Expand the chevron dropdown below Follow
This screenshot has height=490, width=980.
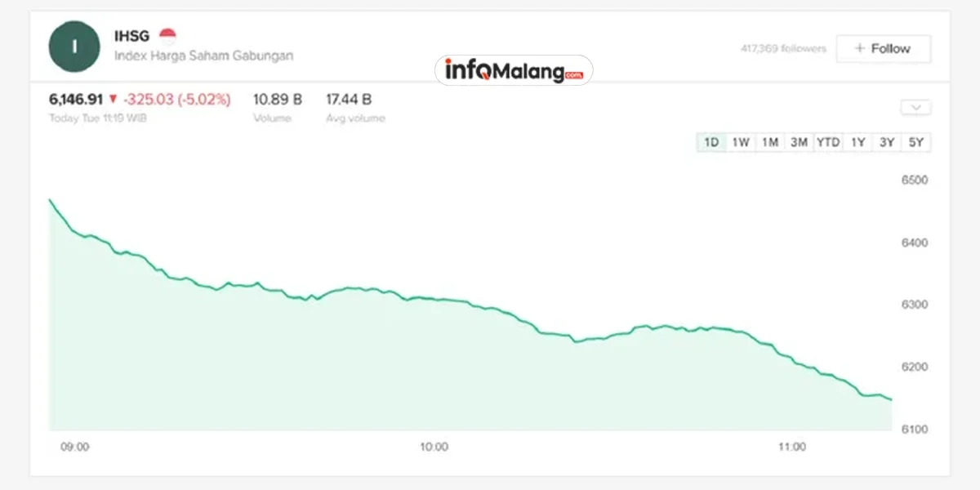[x=915, y=107]
